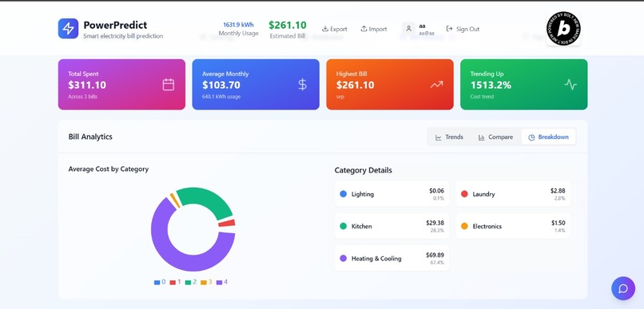
Task: Click the $261.10 Estimated Bill value
Action: tap(288, 25)
